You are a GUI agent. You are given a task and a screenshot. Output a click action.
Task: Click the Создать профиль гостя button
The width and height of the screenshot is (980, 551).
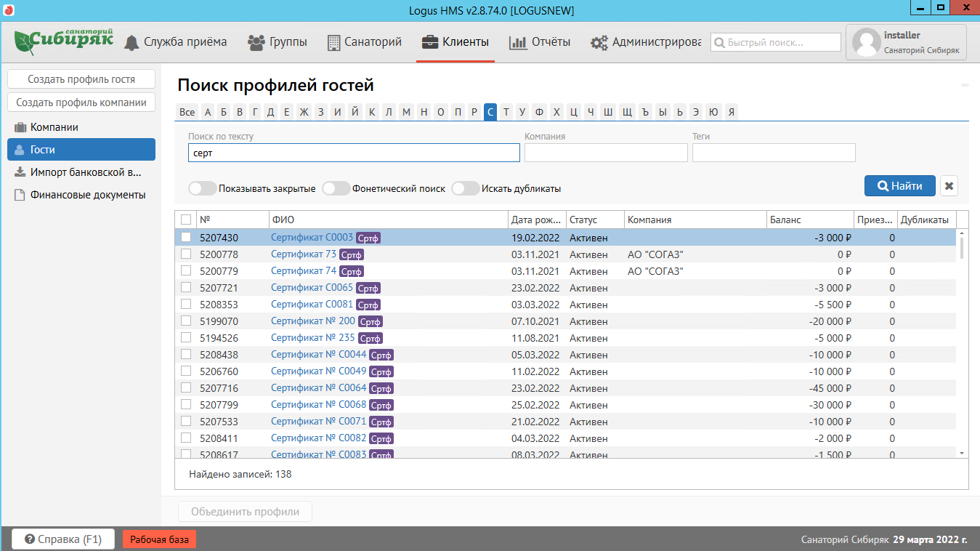point(81,79)
